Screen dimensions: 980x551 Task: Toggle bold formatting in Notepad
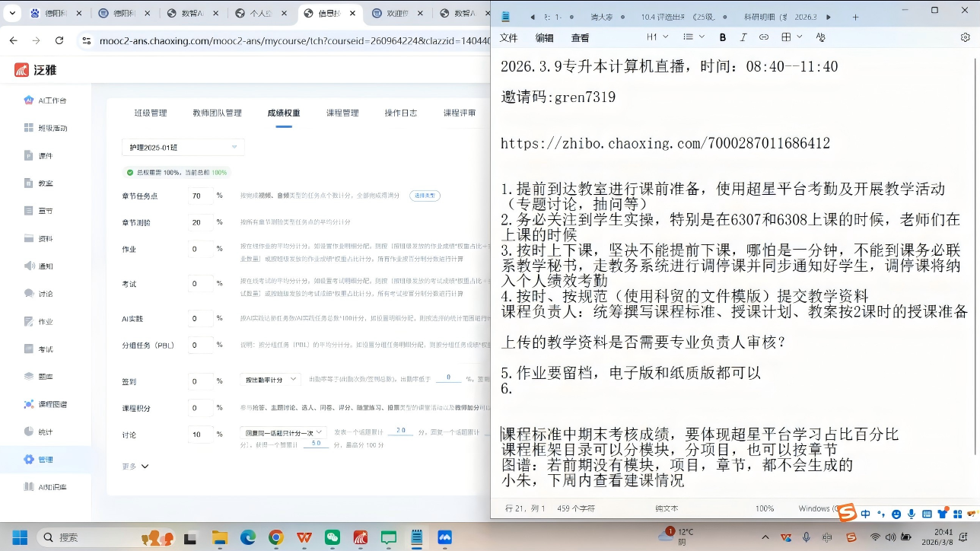pos(723,37)
